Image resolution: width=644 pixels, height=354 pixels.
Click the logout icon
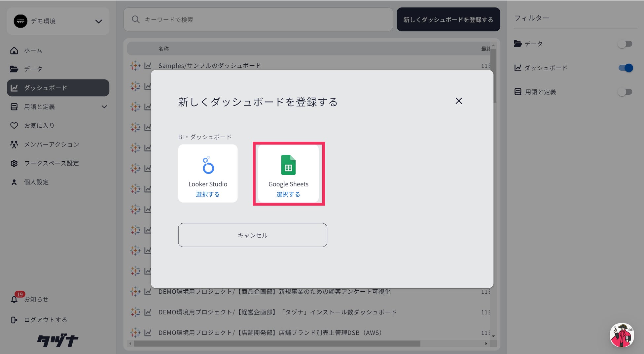[x=14, y=320]
